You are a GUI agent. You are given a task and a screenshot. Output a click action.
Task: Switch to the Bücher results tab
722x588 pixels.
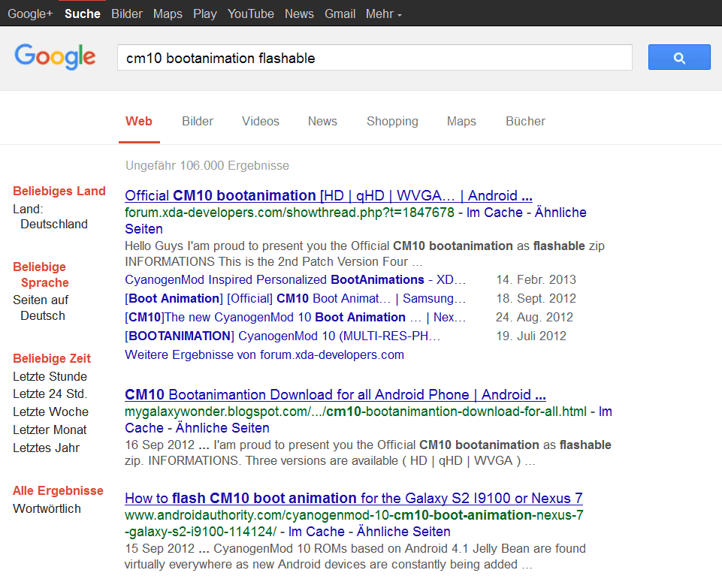pos(525,122)
